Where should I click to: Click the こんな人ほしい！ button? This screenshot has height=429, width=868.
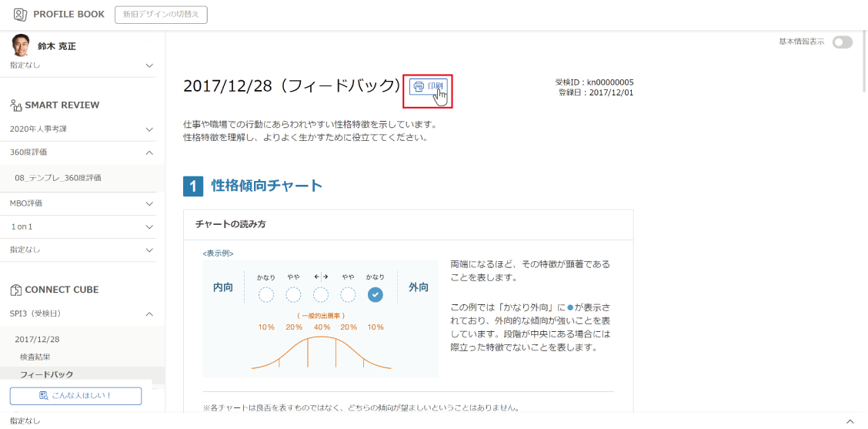point(75,396)
